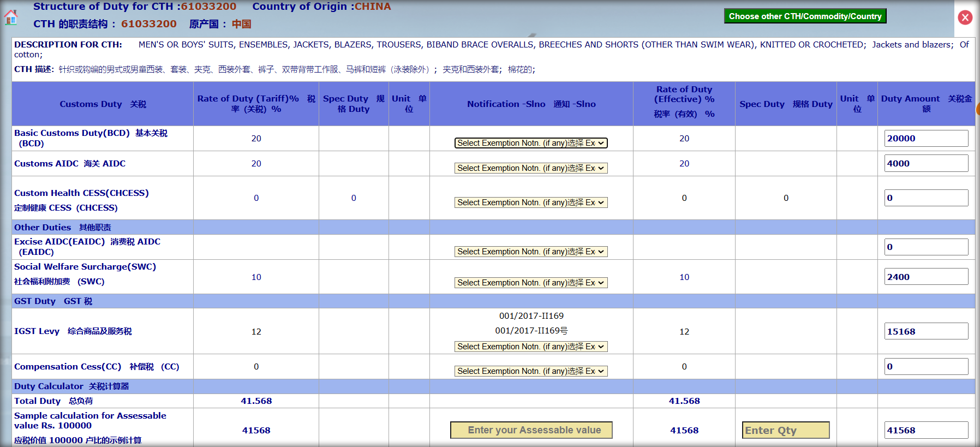The width and height of the screenshot is (980, 447).
Task: Click Total Duty effective value 41.568
Action: [x=684, y=401]
